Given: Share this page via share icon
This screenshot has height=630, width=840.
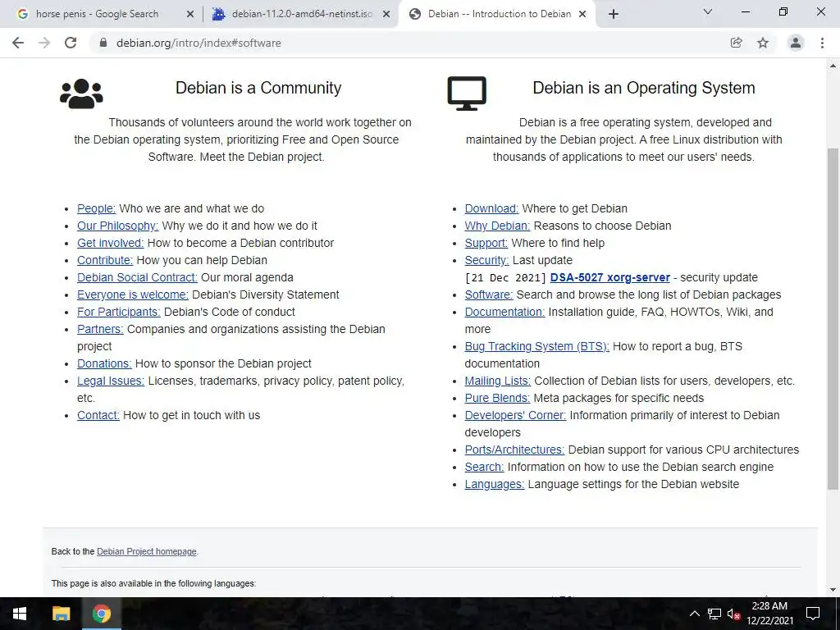Looking at the screenshot, I should click(737, 43).
